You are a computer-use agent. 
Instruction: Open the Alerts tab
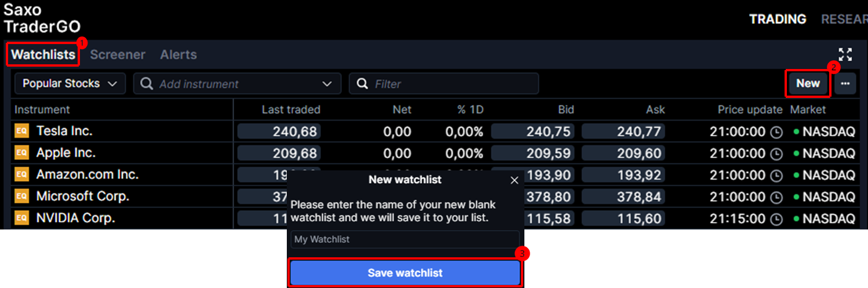pos(178,54)
